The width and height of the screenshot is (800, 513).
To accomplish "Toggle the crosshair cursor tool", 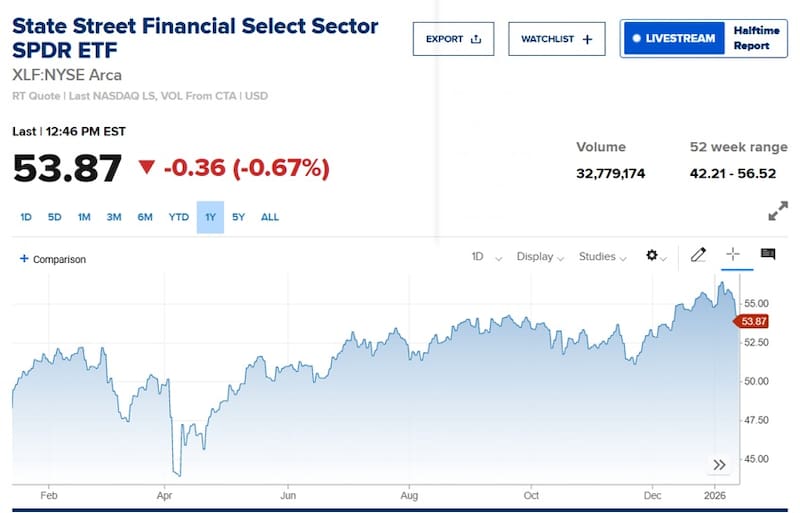I will tap(733, 255).
